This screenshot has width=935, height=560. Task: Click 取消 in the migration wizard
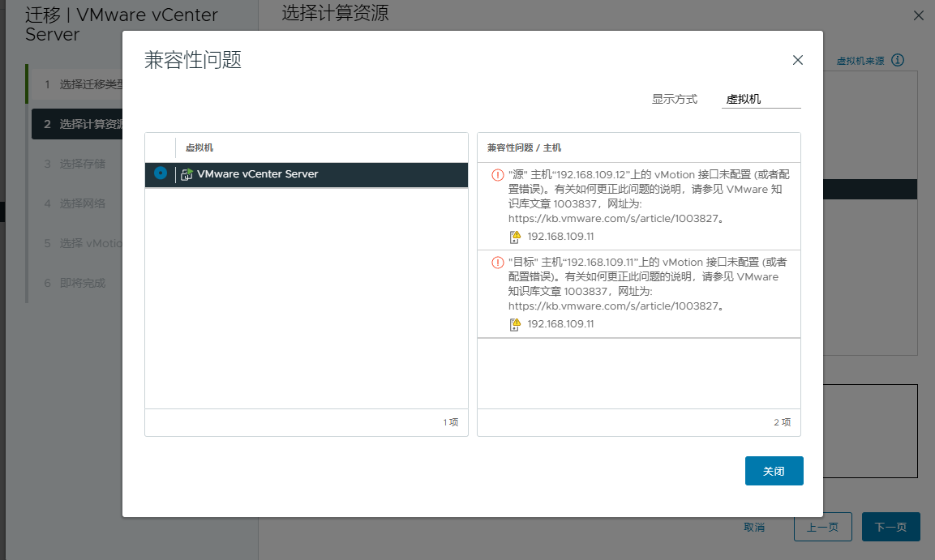(x=754, y=528)
